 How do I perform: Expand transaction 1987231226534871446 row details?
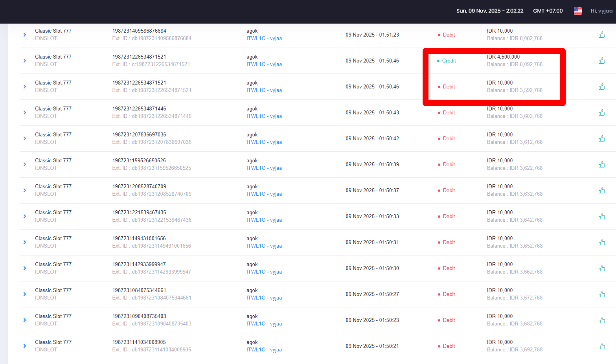click(x=25, y=112)
